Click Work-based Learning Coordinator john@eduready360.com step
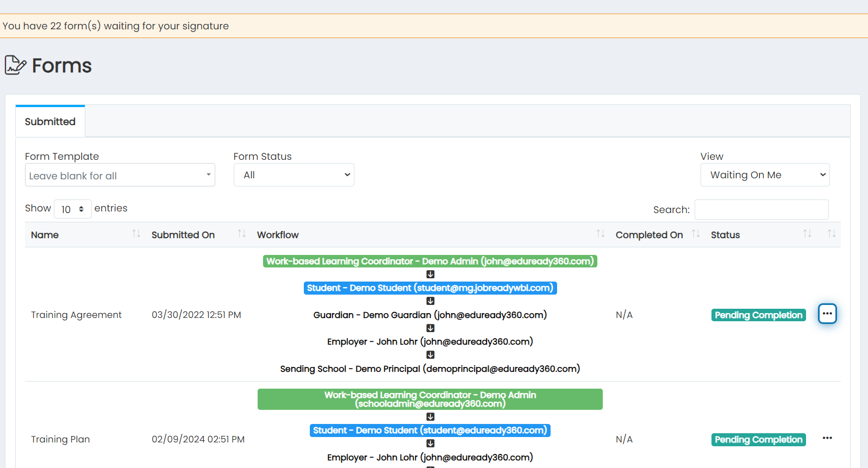The height and width of the screenshot is (468, 868). point(430,261)
